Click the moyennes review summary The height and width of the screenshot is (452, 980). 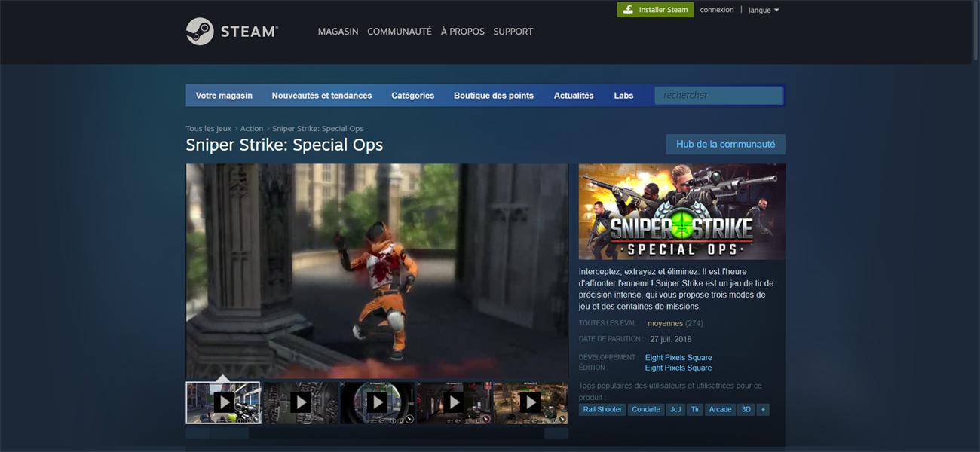coord(665,323)
